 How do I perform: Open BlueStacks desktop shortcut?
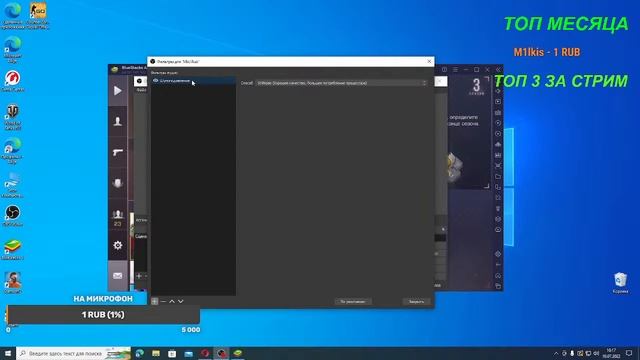(13, 249)
